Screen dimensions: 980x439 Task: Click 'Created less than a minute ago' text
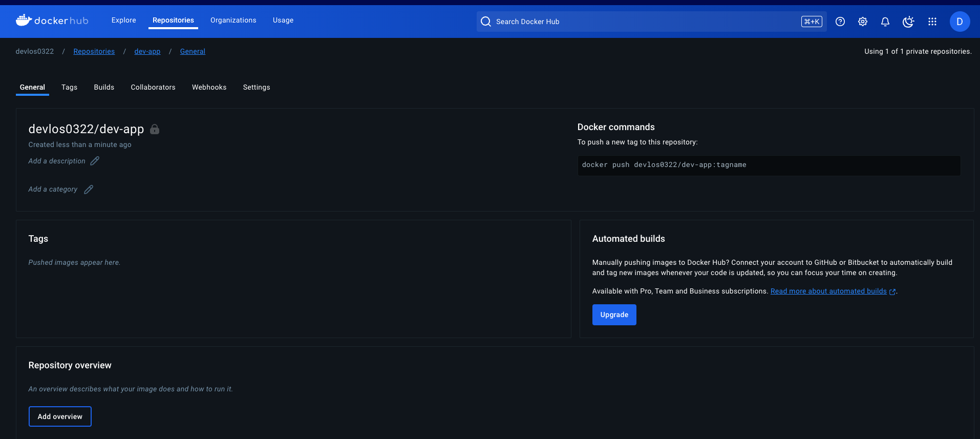click(x=80, y=144)
